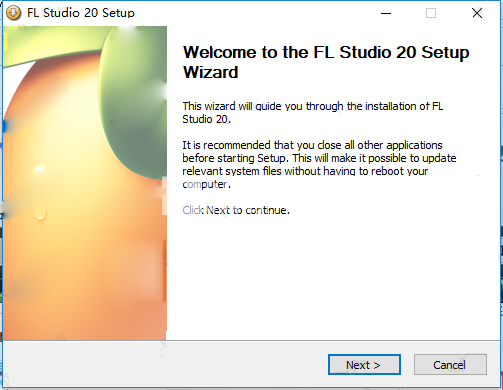503x390 pixels.
Task: Click the greyed-out maximize button
Action: coord(431,13)
